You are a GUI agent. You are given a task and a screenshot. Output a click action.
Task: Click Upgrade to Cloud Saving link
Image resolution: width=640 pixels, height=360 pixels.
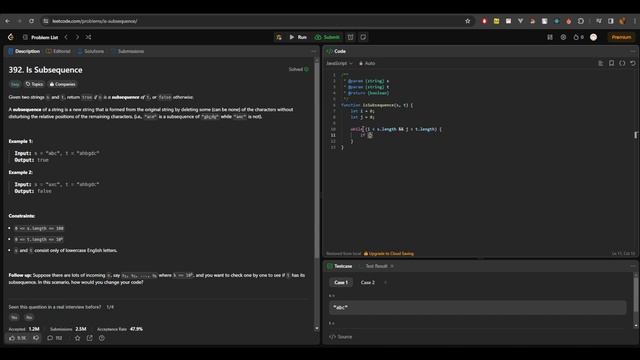coord(389,253)
